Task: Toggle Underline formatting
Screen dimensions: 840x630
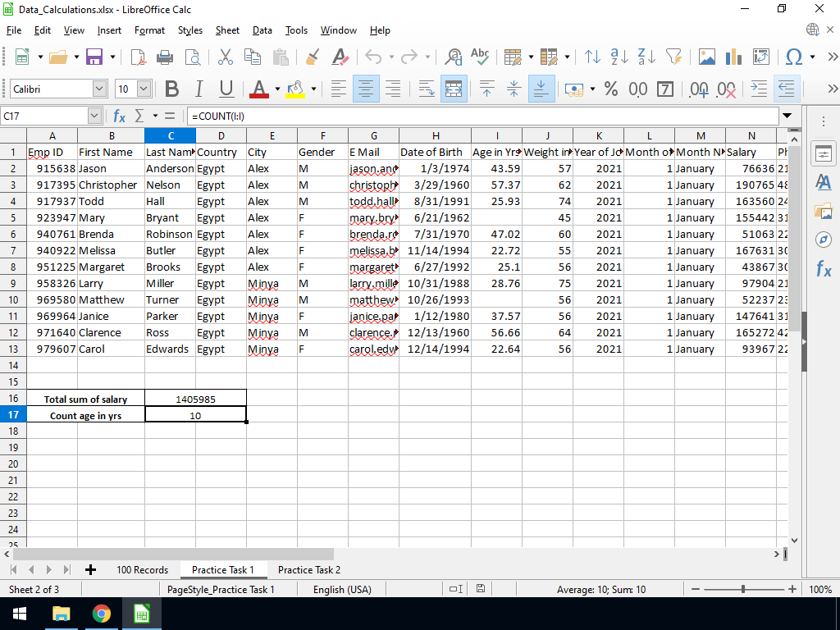Action: point(226,89)
